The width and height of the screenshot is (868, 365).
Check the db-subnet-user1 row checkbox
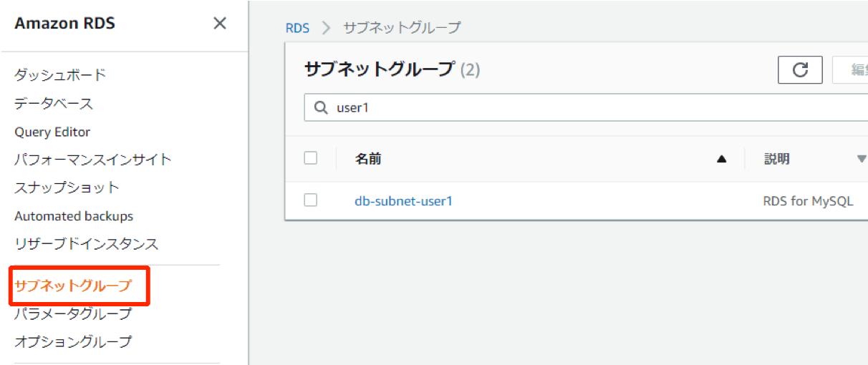(310, 200)
